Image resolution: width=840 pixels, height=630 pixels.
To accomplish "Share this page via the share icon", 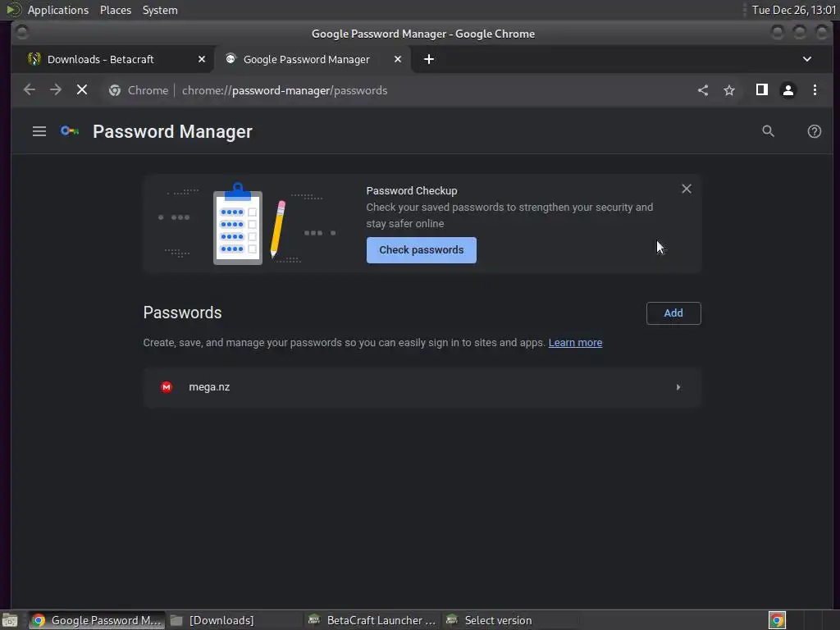I will (x=703, y=90).
